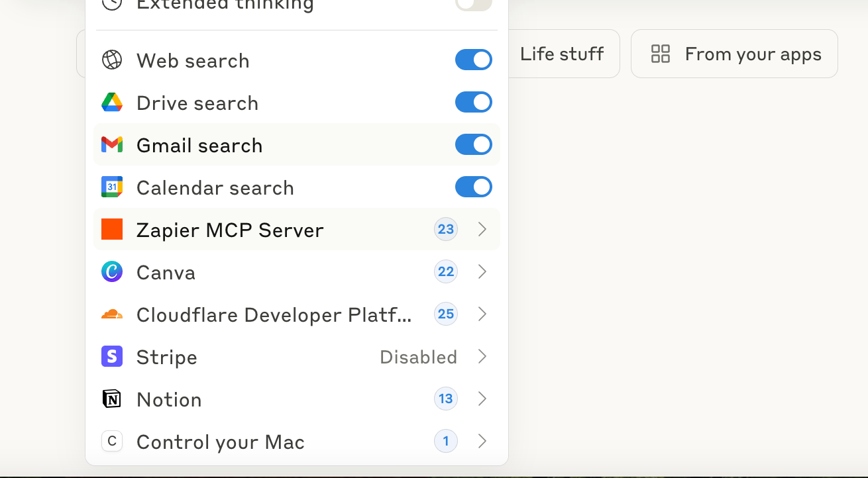Click the Gmail search label
868x478 pixels.
point(199,145)
